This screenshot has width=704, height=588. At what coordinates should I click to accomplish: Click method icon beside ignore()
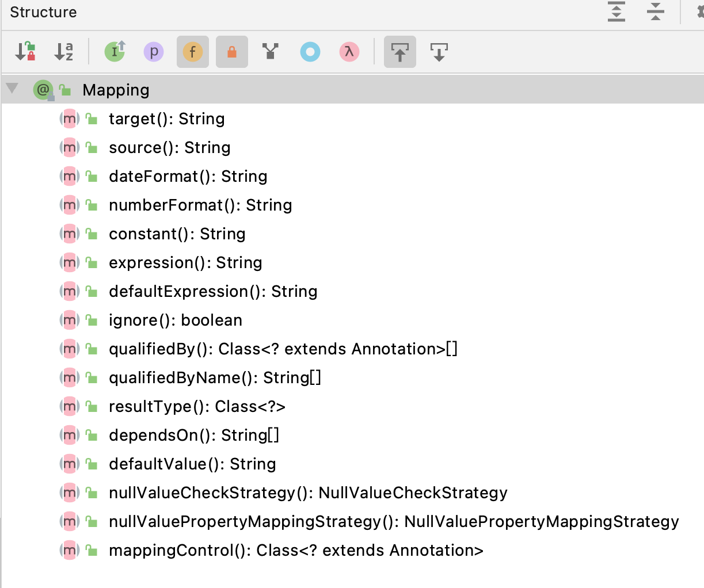70,320
